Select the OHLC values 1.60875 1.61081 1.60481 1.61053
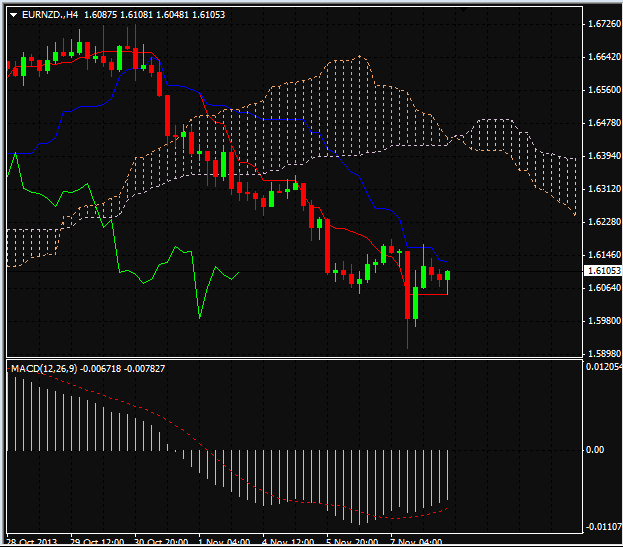This screenshot has height=547, width=623. (x=155, y=15)
